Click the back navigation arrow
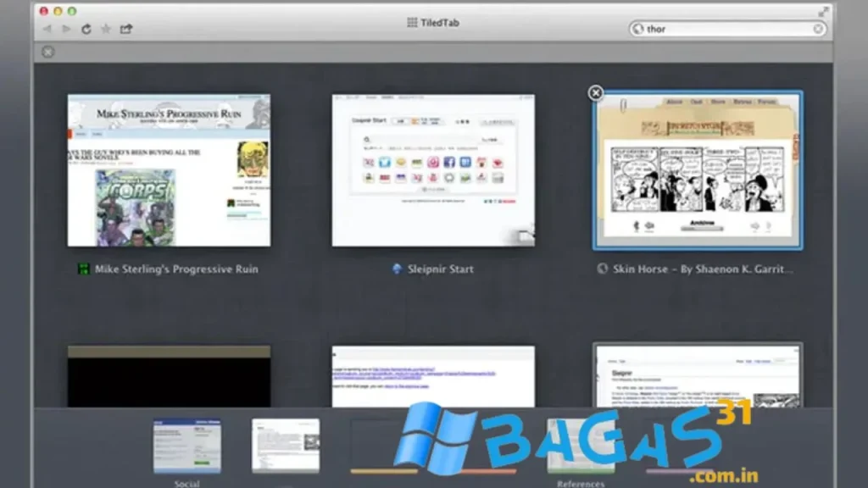Viewport: 868px width, 488px height. 47,29
